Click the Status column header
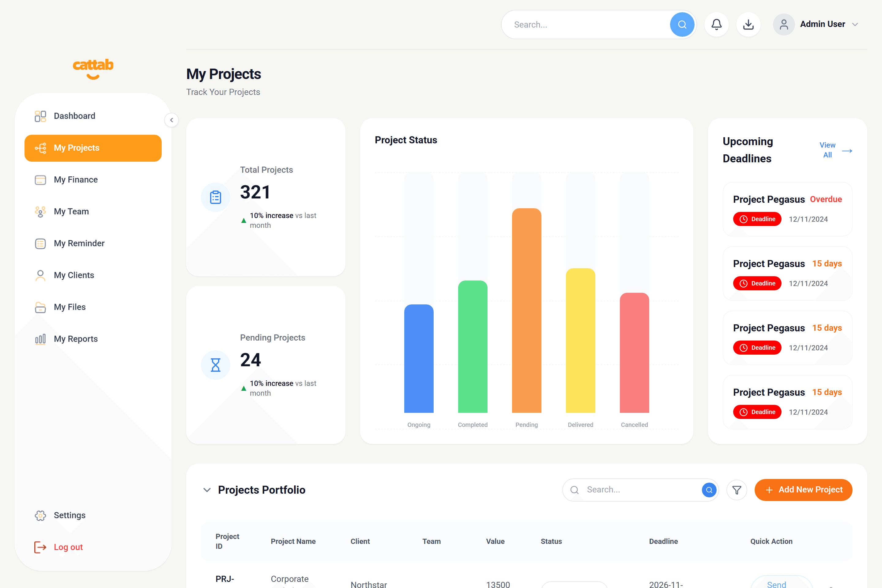 pos(551,541)
